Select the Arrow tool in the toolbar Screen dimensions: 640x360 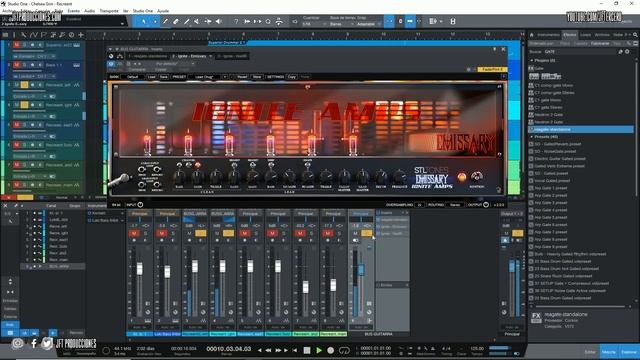[x=144, y=21]
